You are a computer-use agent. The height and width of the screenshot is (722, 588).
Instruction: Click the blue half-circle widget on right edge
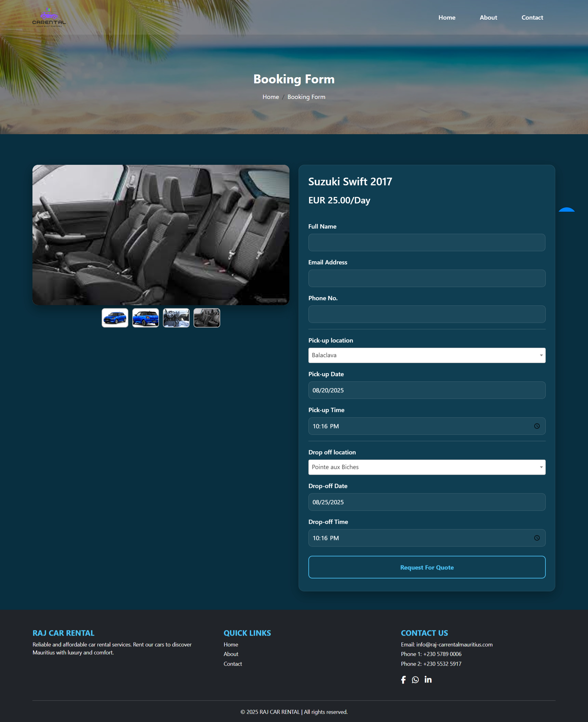[x=567, y=210]
